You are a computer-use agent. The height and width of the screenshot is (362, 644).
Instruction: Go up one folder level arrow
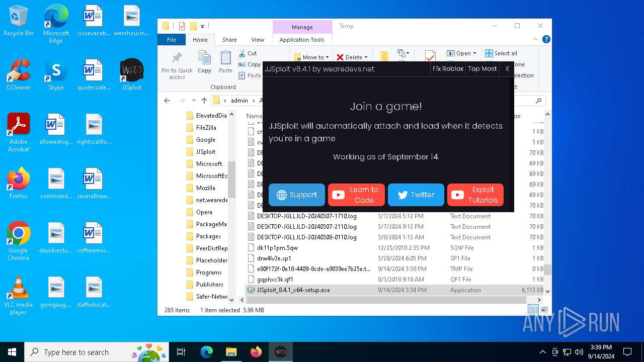[204, 101]
